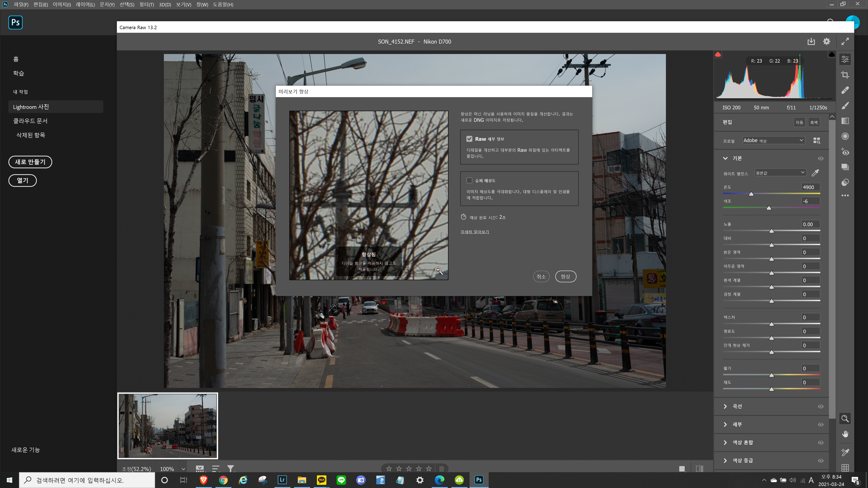Screen dimensions: 868x488
Task: Enable the 슈퍼 해상도 checkbox
Action: click(x=469, y=181)
